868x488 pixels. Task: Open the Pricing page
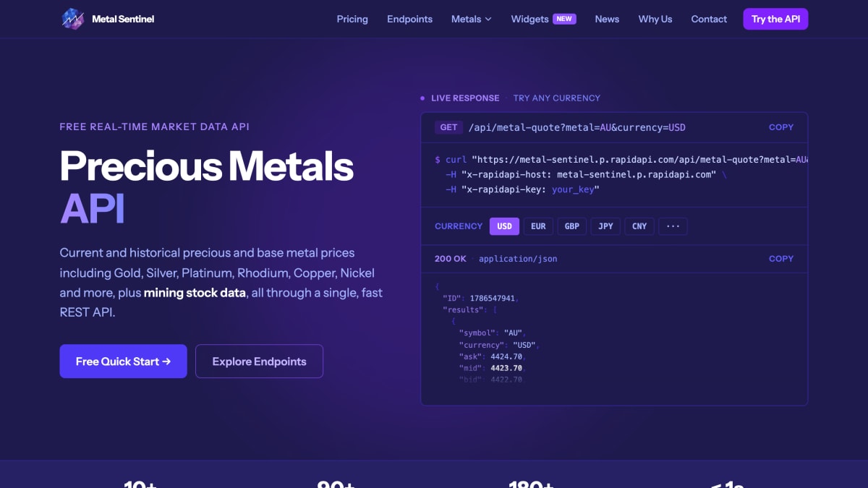(x=352, y=19)
